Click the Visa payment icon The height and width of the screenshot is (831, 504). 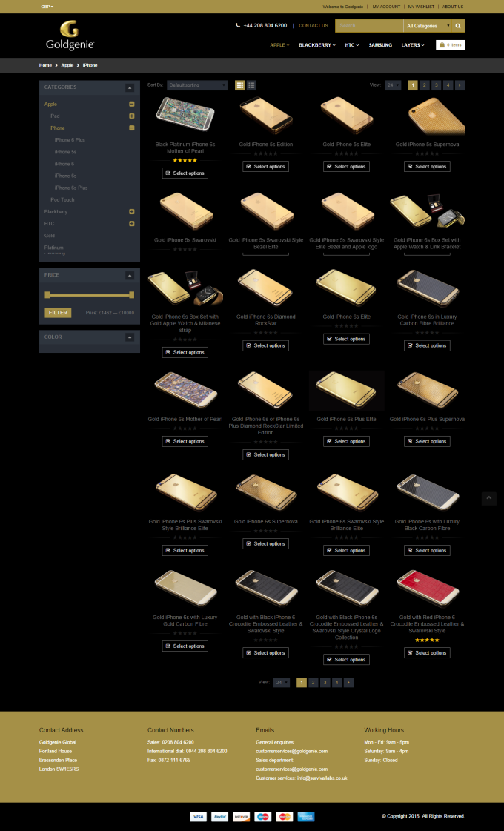[198, 817]
